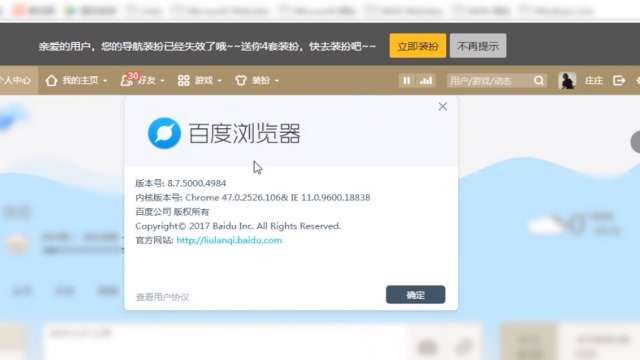
Task: Click the search magnifier icon
Action: pyautogui.click(x=539, y=80)
